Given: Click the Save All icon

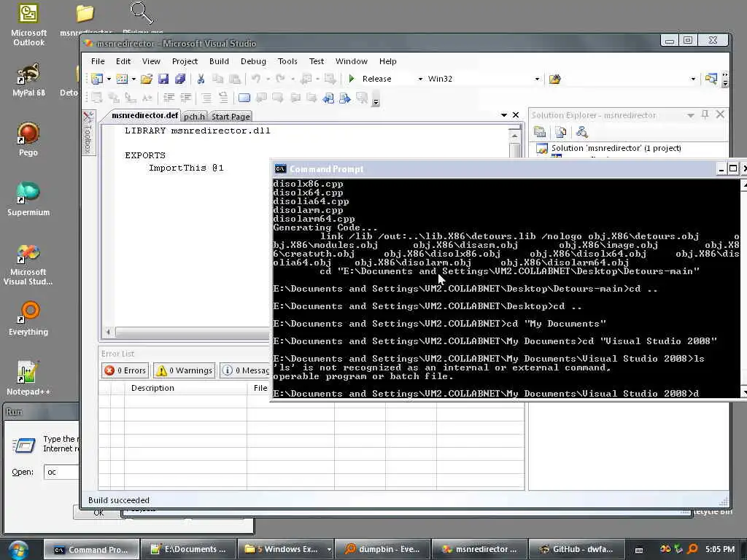Looking at the screenshot, I should pos(180,79).
